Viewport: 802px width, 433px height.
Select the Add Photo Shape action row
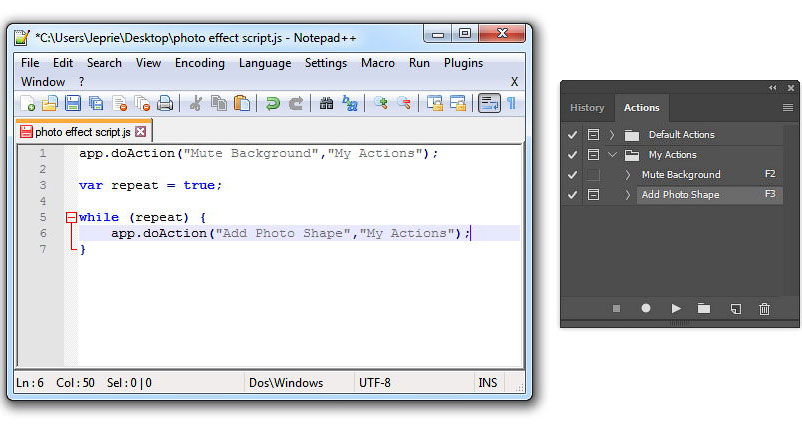click(710, 195)
